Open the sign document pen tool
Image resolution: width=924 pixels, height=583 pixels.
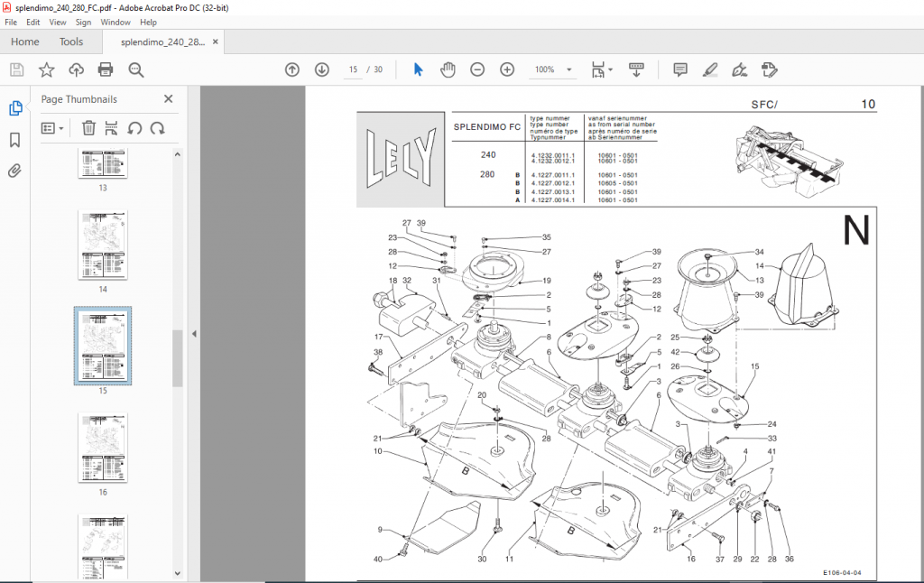click(740, 69)
